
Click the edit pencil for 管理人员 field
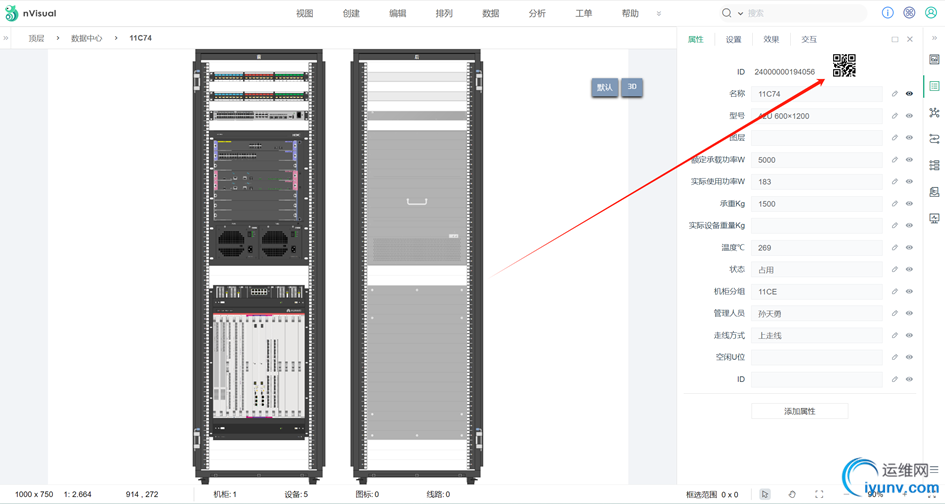point(895,313)
